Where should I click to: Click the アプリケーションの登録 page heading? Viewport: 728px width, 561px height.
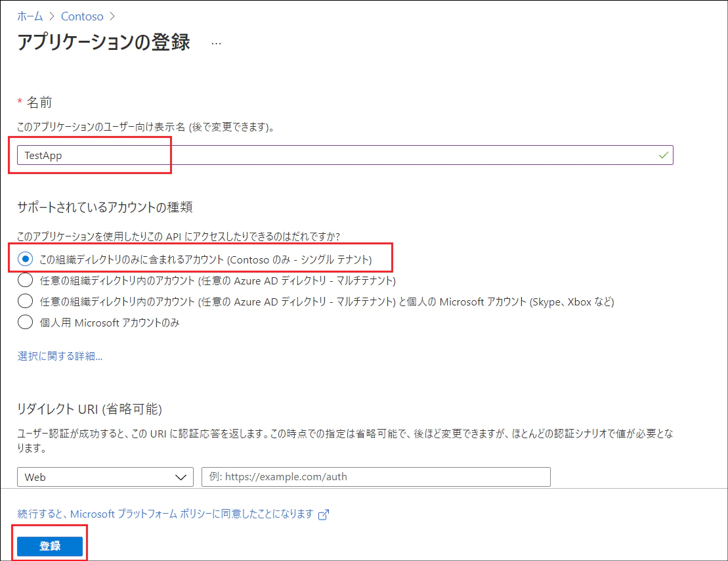104,42
